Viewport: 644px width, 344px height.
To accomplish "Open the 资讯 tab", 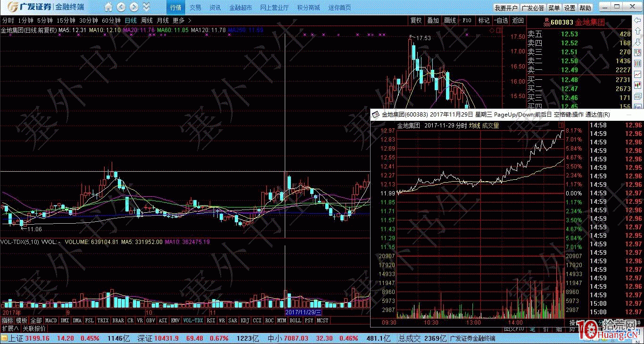I will click(215, 8).
